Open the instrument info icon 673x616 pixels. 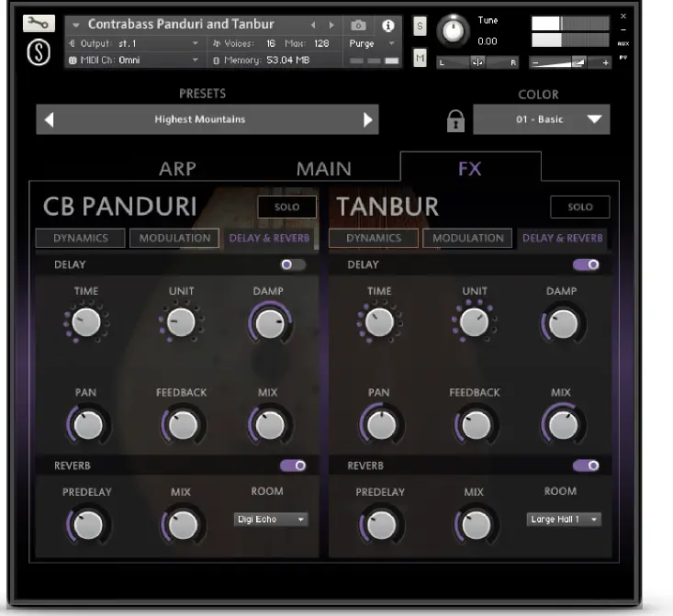tap(388, 26)
